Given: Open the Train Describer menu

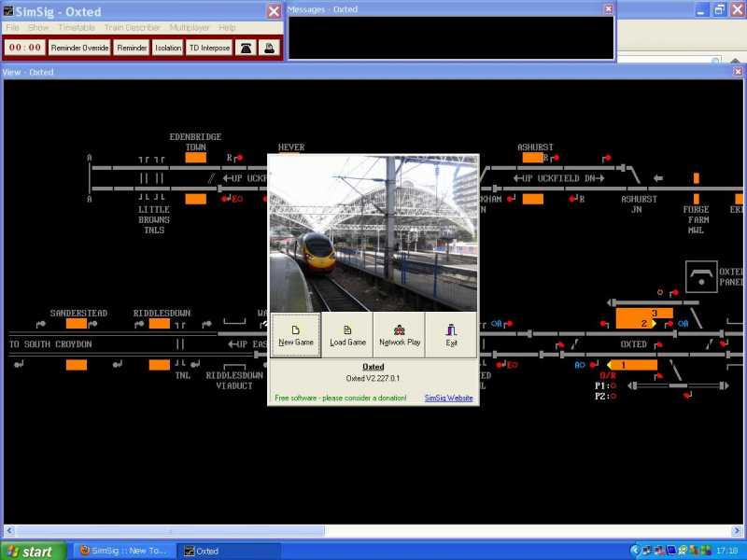Looking at the screenshot, I should click(x=132, y=28).
